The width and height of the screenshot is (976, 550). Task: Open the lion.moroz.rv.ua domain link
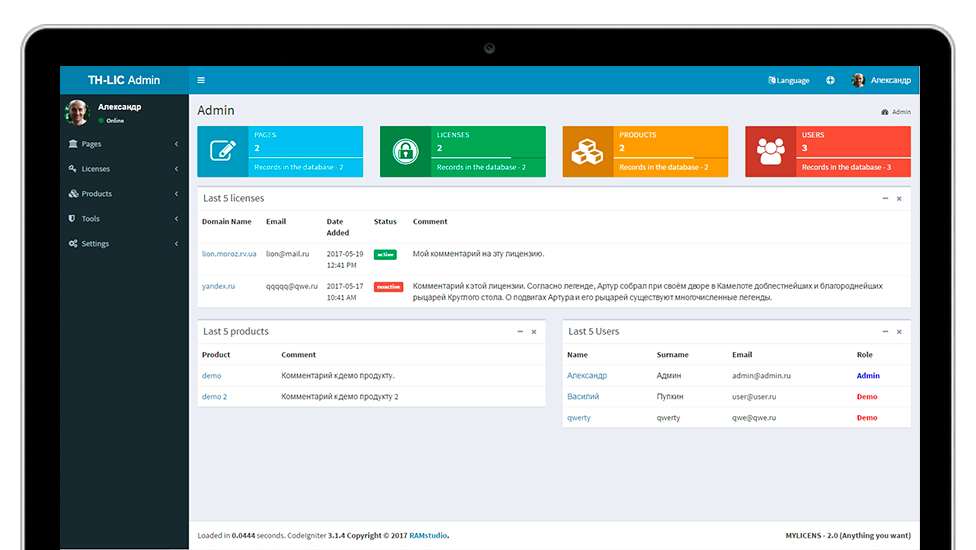[x=229, y=254]
